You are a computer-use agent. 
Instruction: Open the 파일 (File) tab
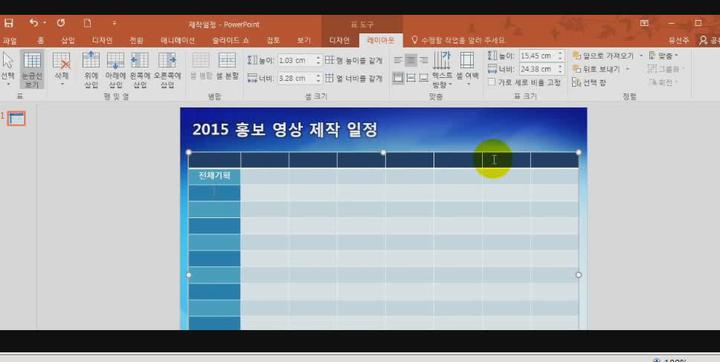(9, 40)
